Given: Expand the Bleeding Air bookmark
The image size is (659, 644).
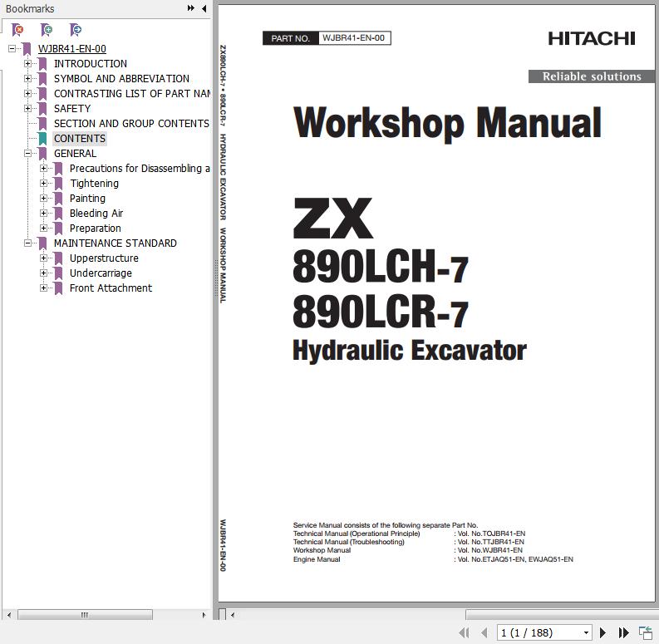Looking at the screenshot, I should point(44,213).
